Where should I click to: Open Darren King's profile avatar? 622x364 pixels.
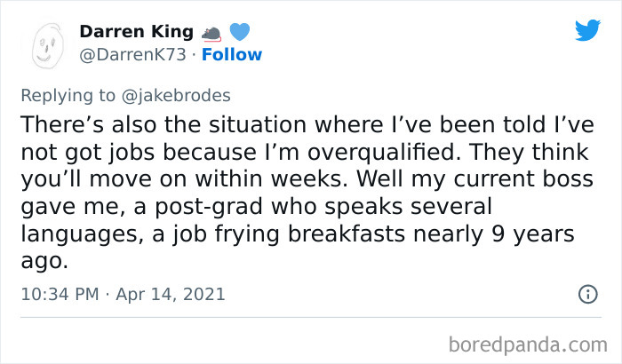coord(46,44)
